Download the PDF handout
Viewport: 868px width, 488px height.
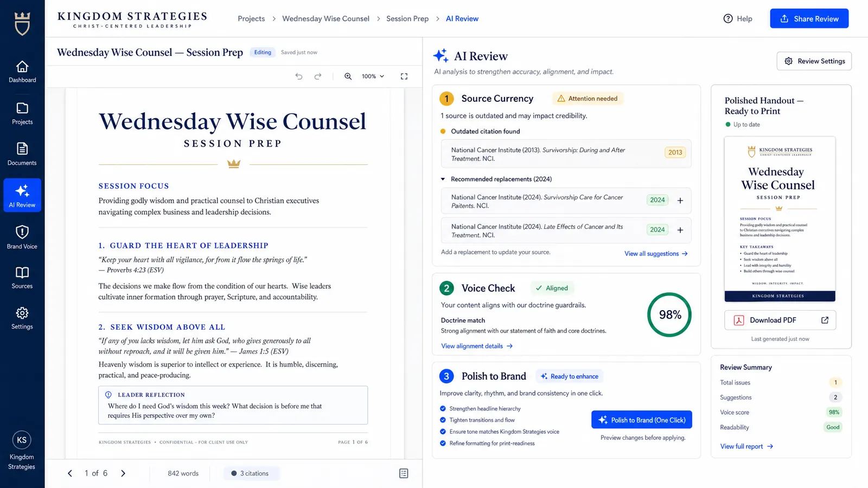click(780, 320)
